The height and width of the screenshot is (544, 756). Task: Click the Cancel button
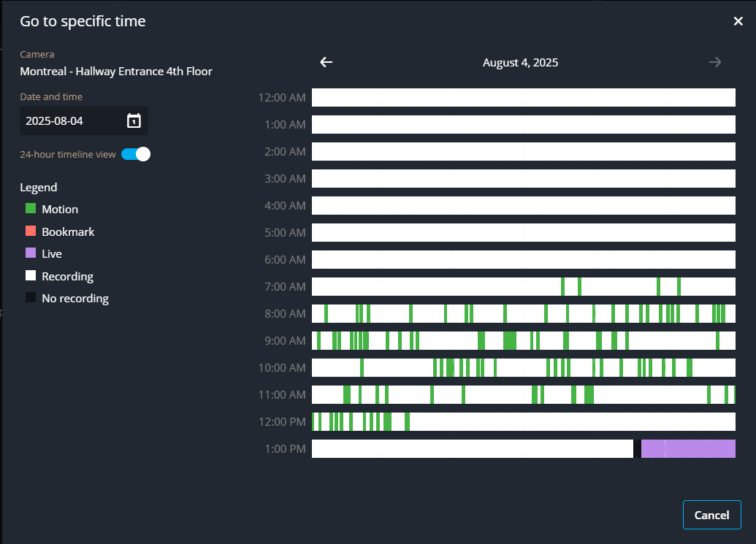point(711,515)
